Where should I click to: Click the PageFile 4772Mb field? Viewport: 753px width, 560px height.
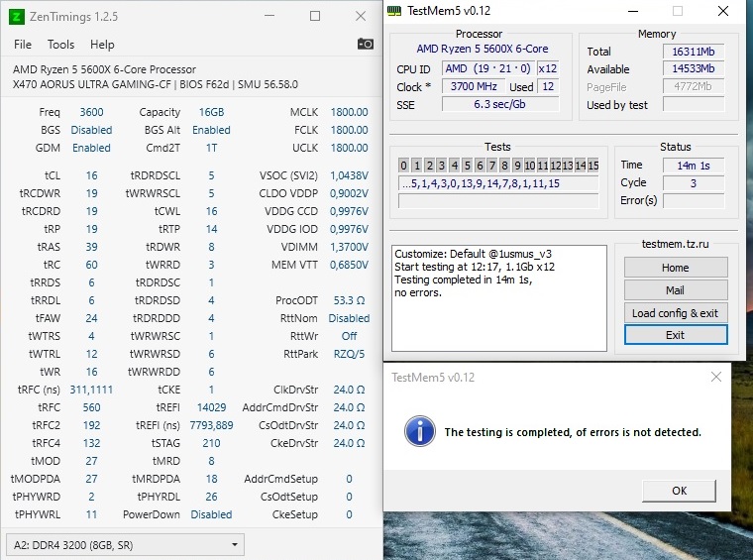pyautogui.click(x=693, y=86)
